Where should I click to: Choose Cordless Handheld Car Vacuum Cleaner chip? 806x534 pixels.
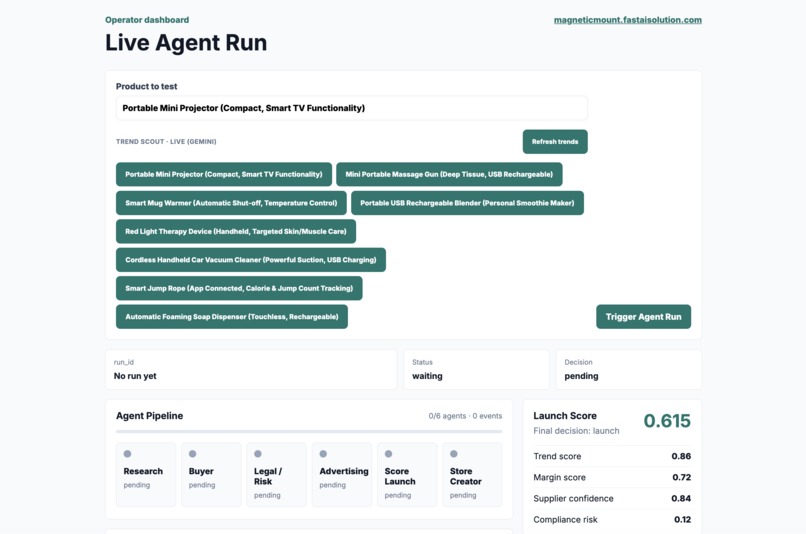tap(251, 260)
